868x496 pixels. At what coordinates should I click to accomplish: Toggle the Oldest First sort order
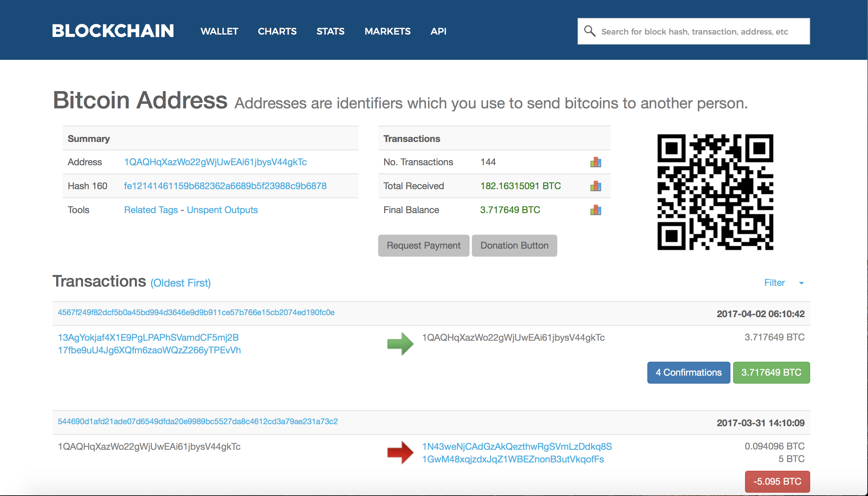[x=180, y=283]
